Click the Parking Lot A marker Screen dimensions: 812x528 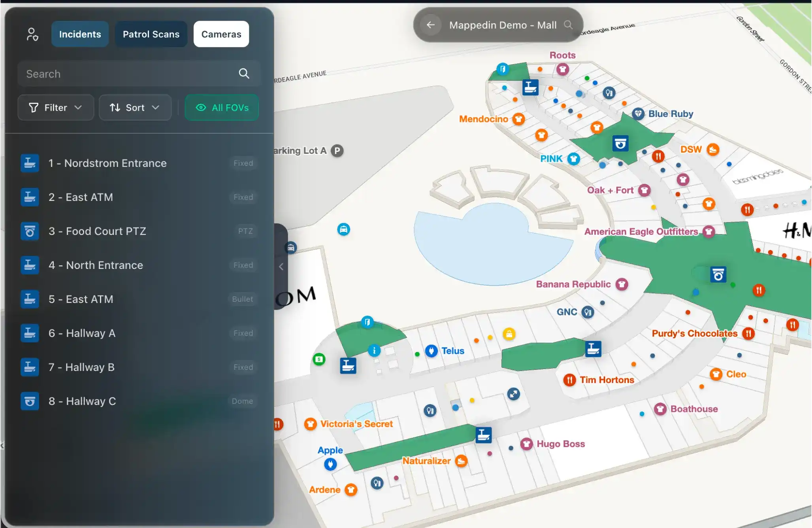click(x=337, y=151)
